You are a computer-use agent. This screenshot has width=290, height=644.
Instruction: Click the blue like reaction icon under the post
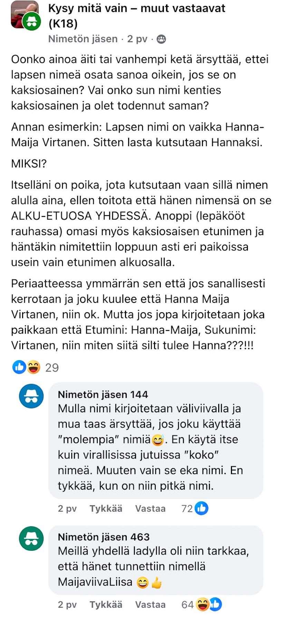coord(19,367)
